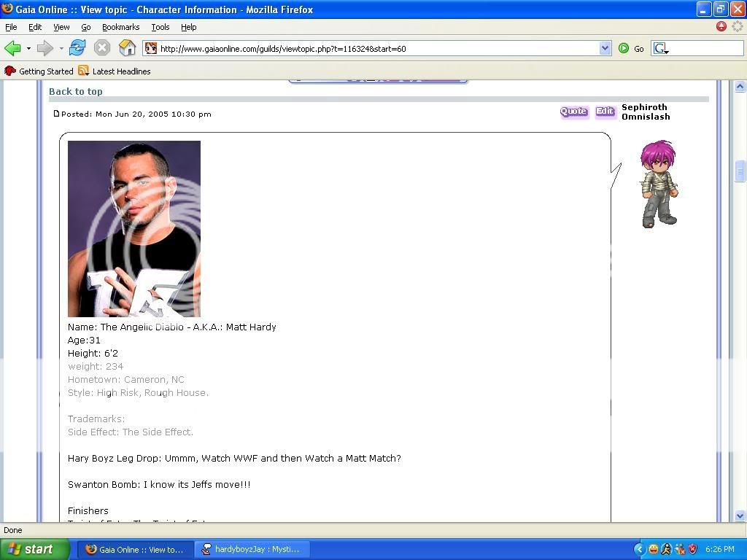
Task: Click the Forward arrow navigation button
Action: pyautogui.click(x=45, y=48)
